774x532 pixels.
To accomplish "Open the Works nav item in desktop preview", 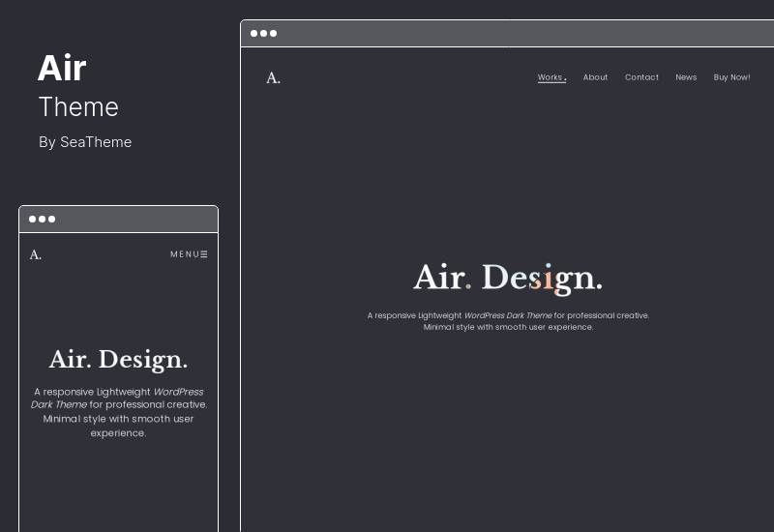I will point(551,77).
